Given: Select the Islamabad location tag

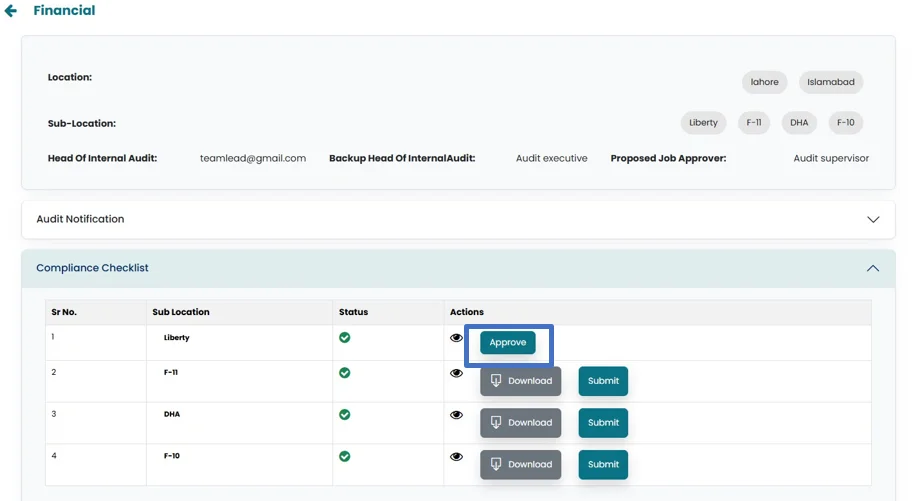Looking at the screenshot, I should (832, 82).
